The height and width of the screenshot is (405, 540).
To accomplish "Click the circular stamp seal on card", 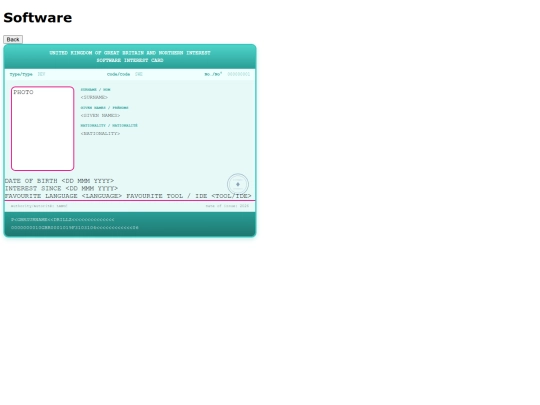I will [238, 184].
